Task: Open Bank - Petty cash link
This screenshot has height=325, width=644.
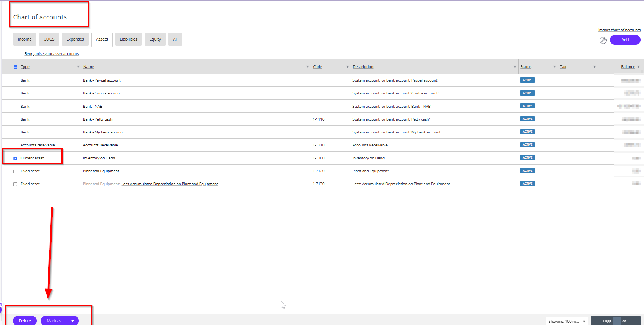Action: (98, 119)
